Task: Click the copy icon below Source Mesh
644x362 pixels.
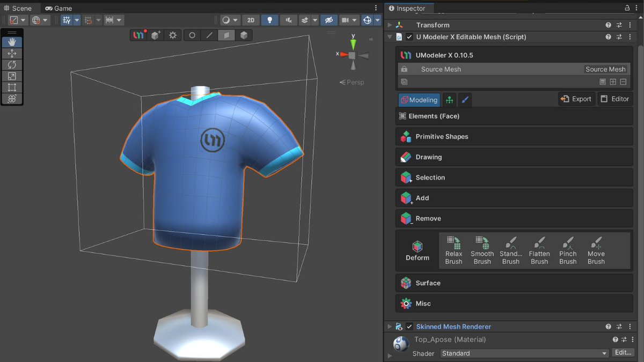Action: tap(404, 82)
